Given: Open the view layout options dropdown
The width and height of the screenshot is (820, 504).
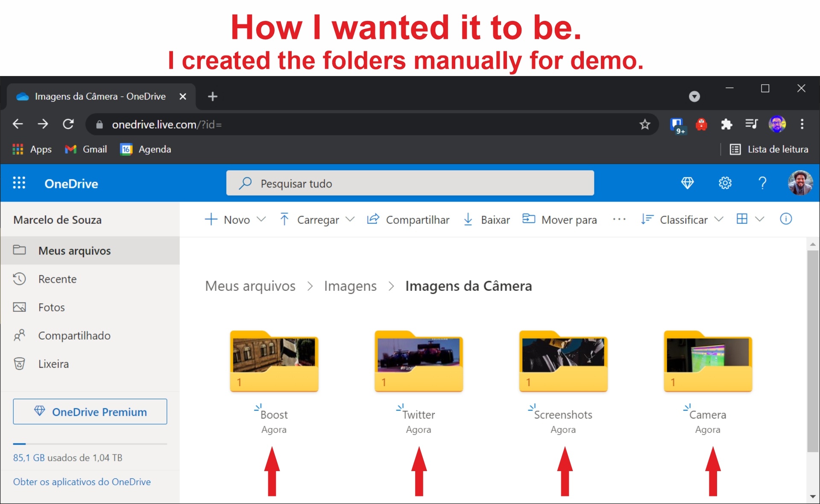Looking at the screenshot, I should [x=750, y=219].
